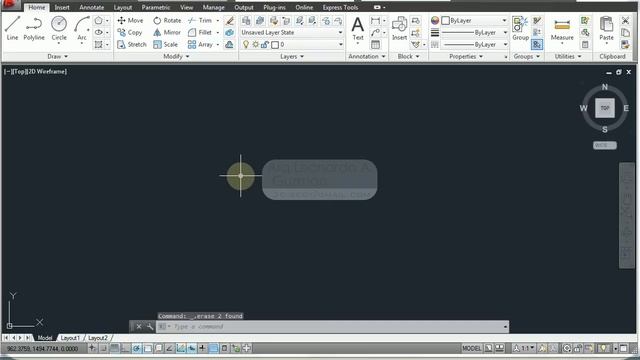Switch to the Layout2 tab
The height and width of the screenshot is (360, 640).
98,338
